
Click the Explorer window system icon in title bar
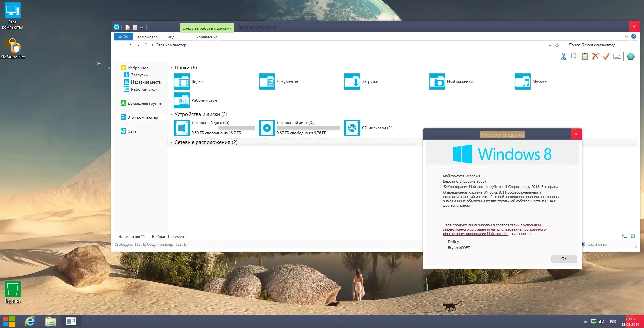pyautogui.click(x=117, y=27)
